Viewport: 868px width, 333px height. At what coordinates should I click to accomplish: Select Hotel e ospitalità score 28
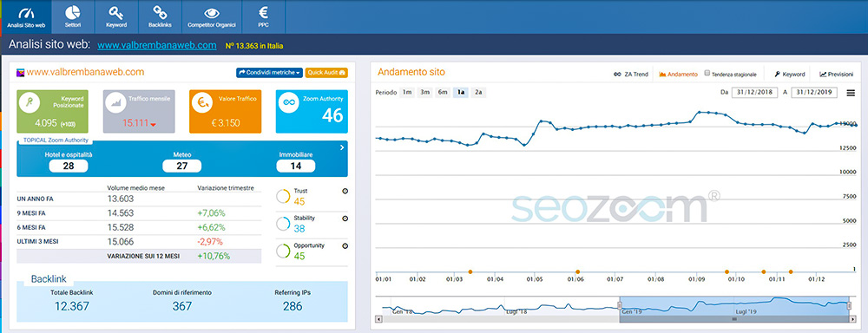point(69,166)
